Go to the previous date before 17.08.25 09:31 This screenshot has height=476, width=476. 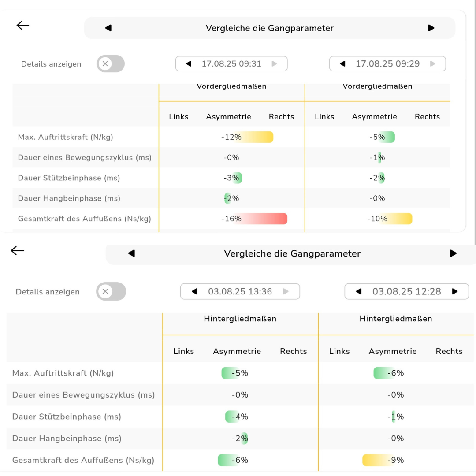(x=189, y=64)
